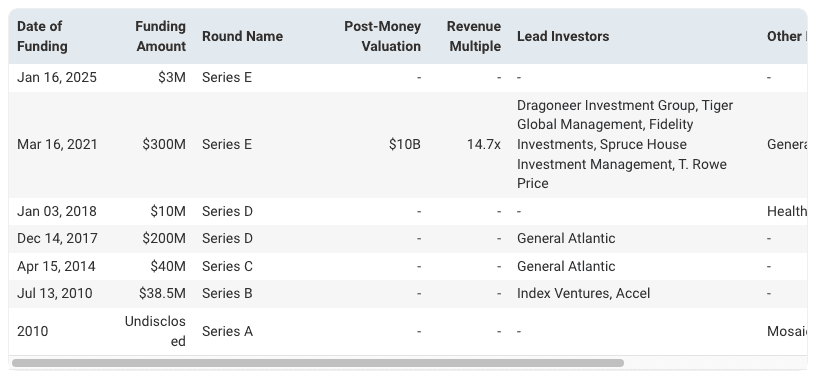Click the Lead Investors column header
Viewport: 823px width, 379px height.
coord(563,36)
